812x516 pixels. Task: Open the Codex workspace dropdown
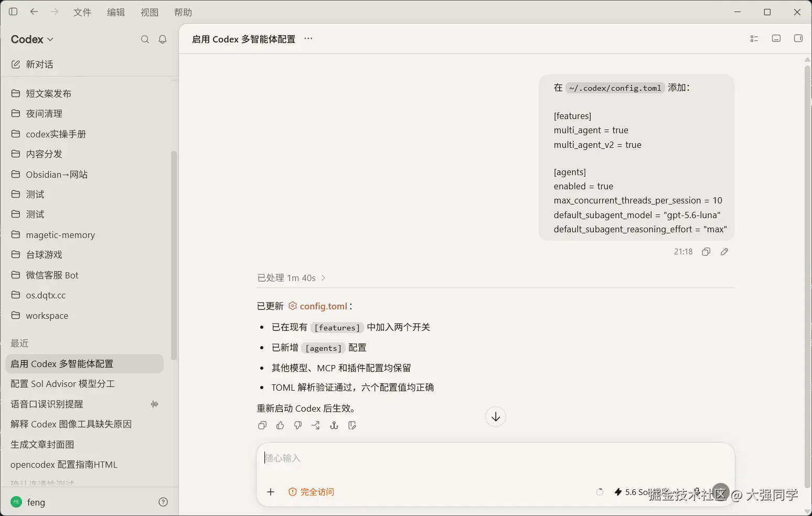pos(33,39)
